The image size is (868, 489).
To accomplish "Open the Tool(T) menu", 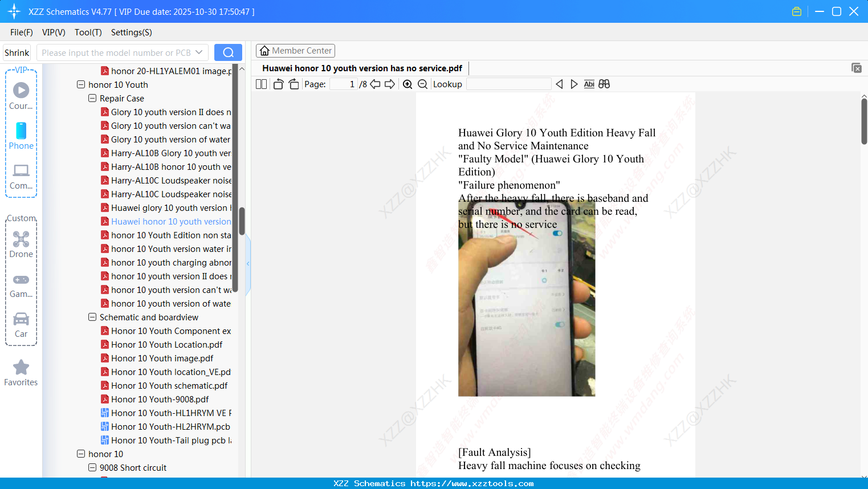I will 88,32.
